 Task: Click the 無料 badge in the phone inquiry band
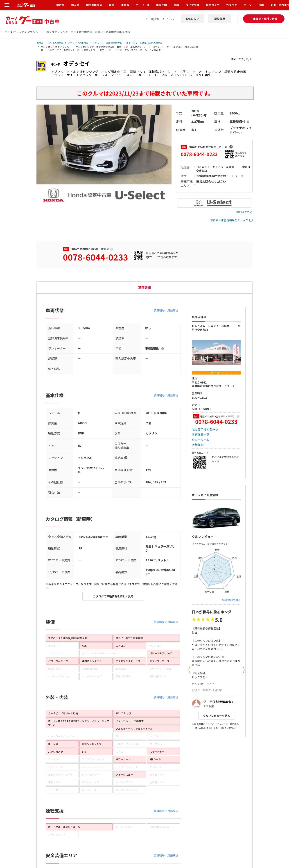[66, 249]
